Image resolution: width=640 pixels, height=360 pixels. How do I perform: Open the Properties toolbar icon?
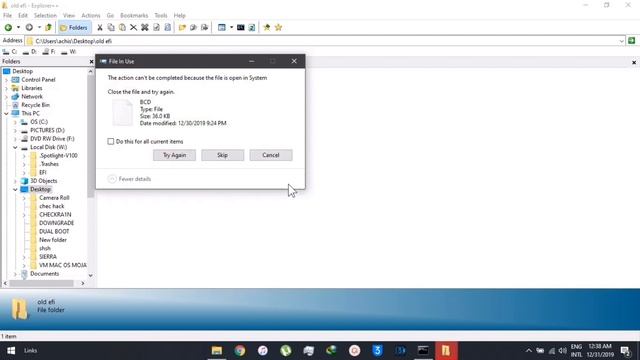coord(156,27)
